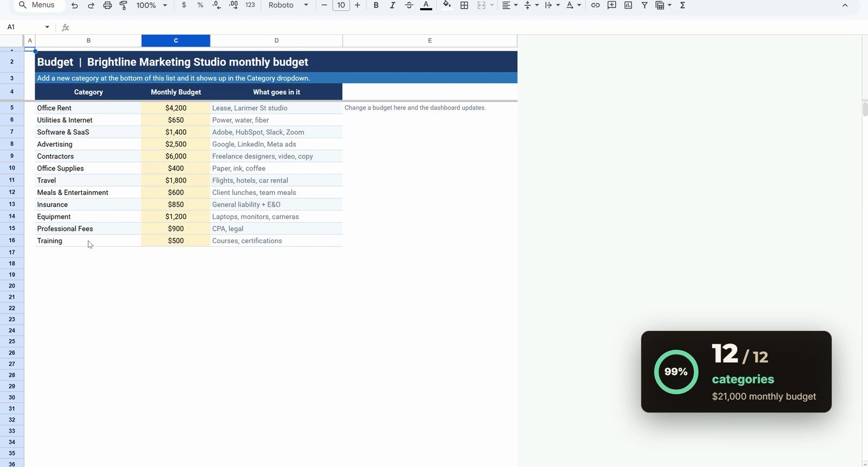Viewport: 868px width, 467px height.
Task: Increase font size with plus button
Action: 357,5
